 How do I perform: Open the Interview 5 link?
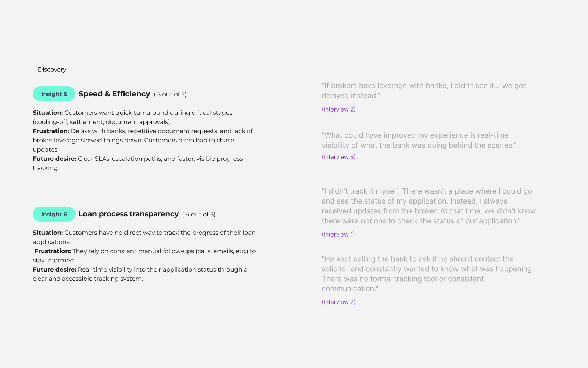338,157
